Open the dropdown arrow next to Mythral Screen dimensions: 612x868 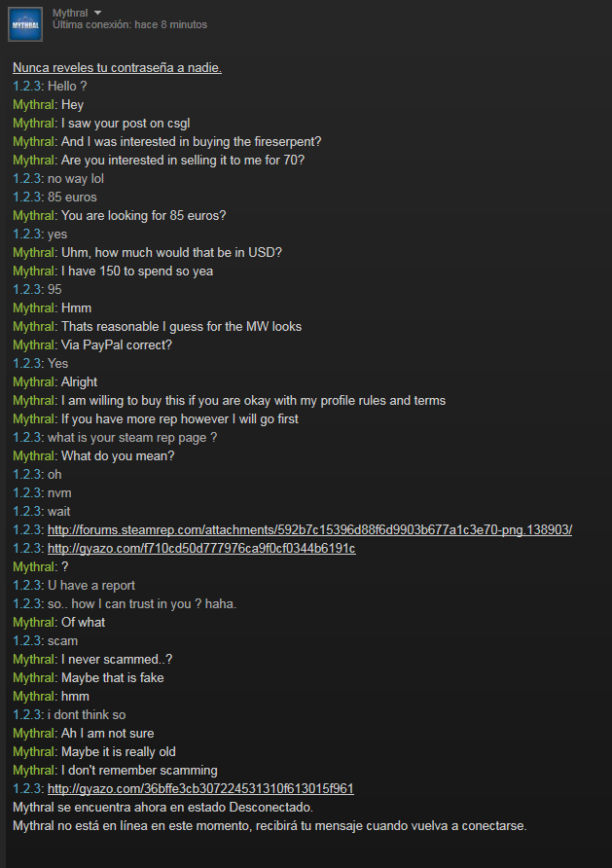98,13
